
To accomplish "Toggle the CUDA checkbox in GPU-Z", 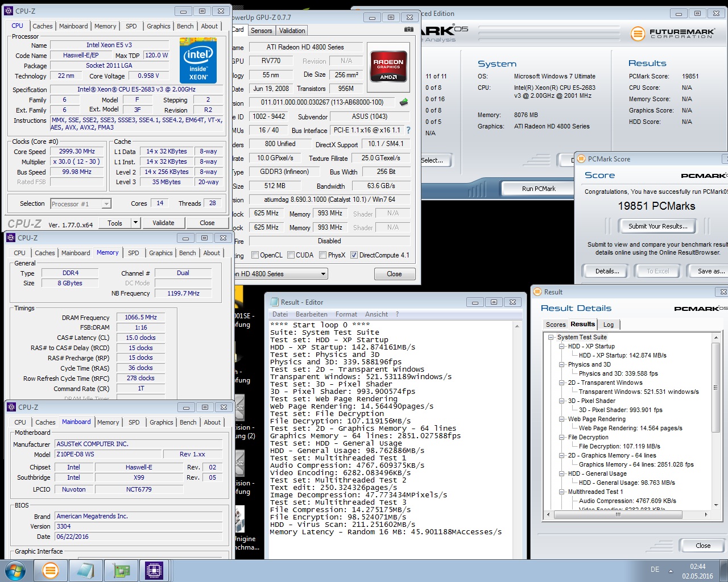I will [x=291, y=255].
